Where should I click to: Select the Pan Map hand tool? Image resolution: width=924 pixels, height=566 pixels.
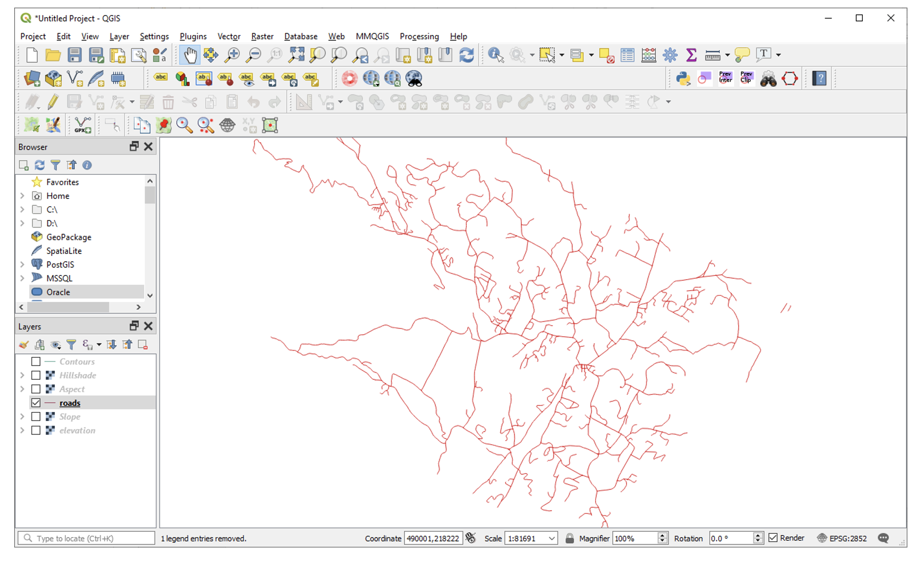coord(190,55)
